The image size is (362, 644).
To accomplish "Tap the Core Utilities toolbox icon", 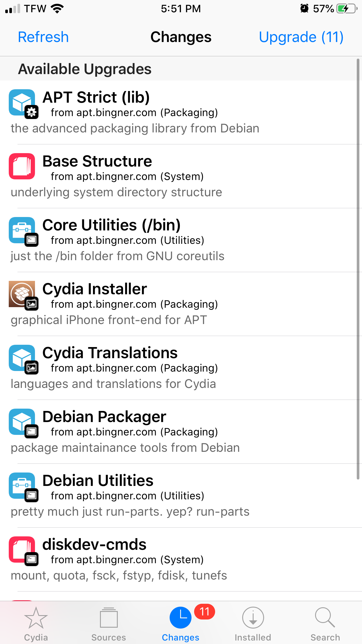I will point(22,230).
